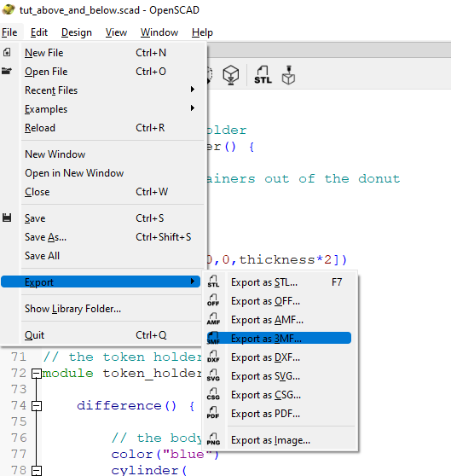Expand the Examples submenu arrow
The width and height of the screenshot is (451, 476).
(x=193, y=108)
